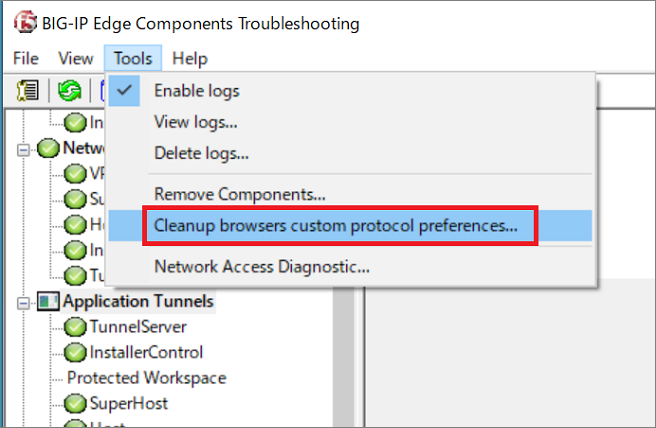Open the Help menu
The height and width of the screenshot is (428, 656).
(190, 58)
